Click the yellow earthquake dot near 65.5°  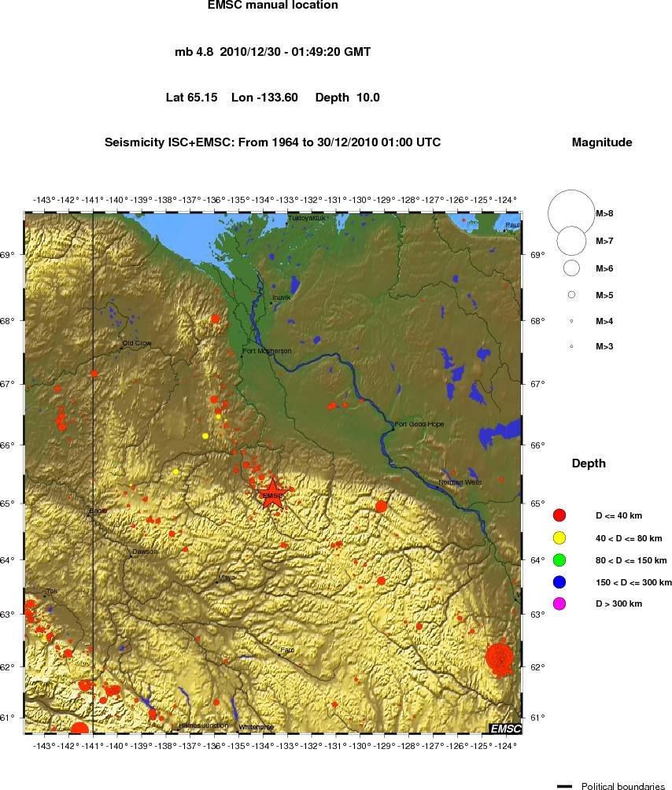click(175, 471)
